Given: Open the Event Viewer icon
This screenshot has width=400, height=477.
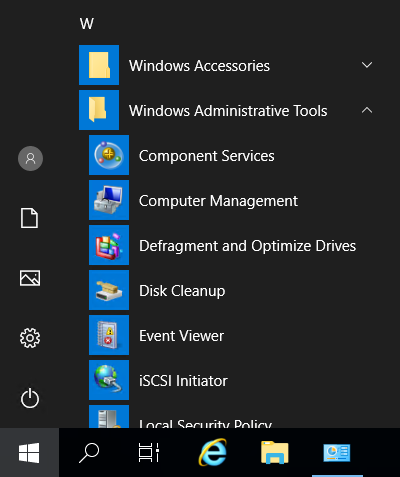Looking at the screenshot, I should coord(109,335).
